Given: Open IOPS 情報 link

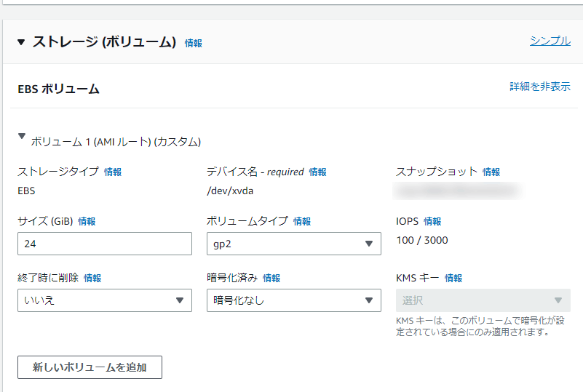Looking at the screenshot, I should pos(432,221).
